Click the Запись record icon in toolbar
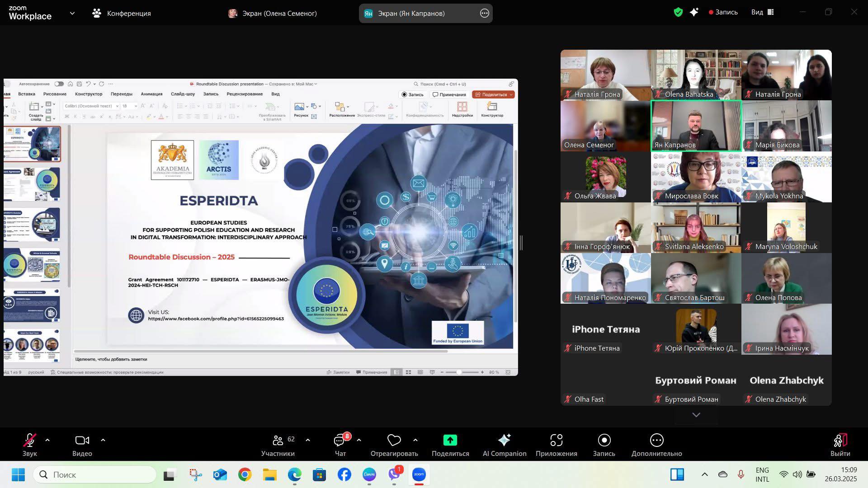Screen dimensions: 868x488 click(604, 440)
